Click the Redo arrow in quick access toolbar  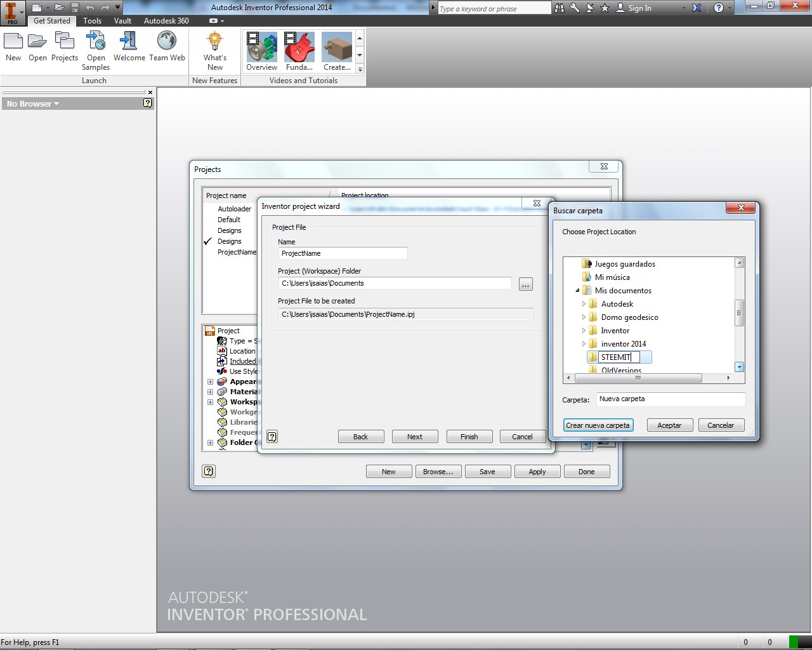pyautogui.click(x=105, y=8)
